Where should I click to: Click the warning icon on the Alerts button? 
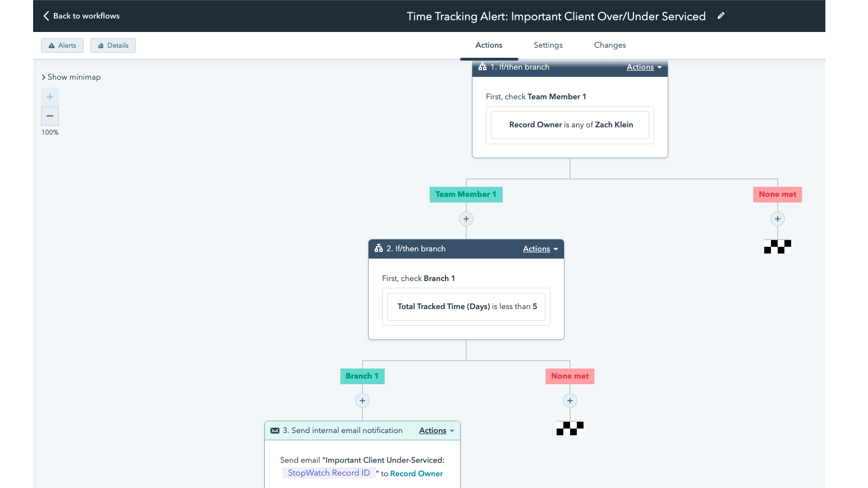52,45
